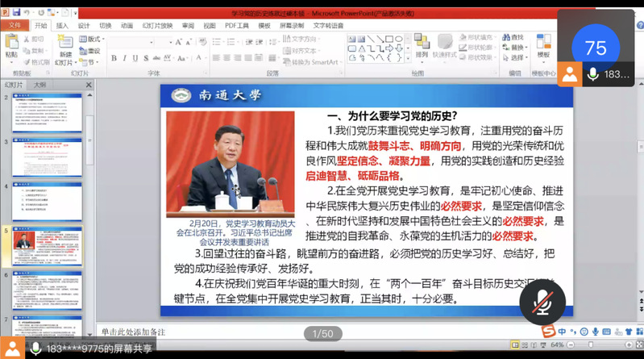
Task: Toggle Italic formatting
Action: [125, 58]
